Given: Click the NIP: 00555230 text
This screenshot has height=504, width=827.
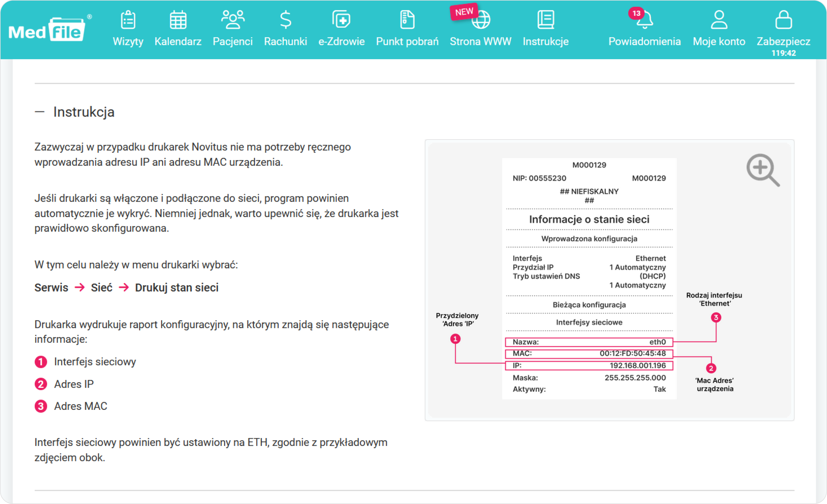Looking at the screenshot, I should coord(539,178).
